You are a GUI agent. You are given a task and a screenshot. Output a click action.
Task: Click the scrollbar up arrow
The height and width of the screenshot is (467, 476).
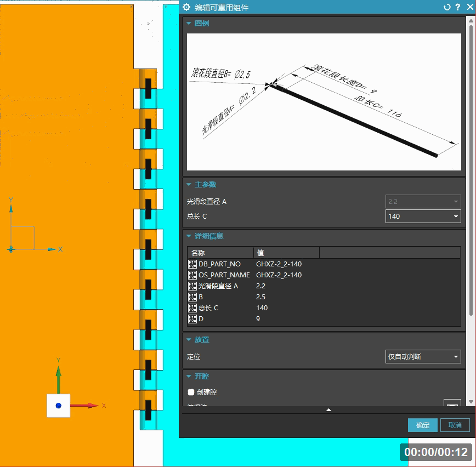click(x=471, y=21)
